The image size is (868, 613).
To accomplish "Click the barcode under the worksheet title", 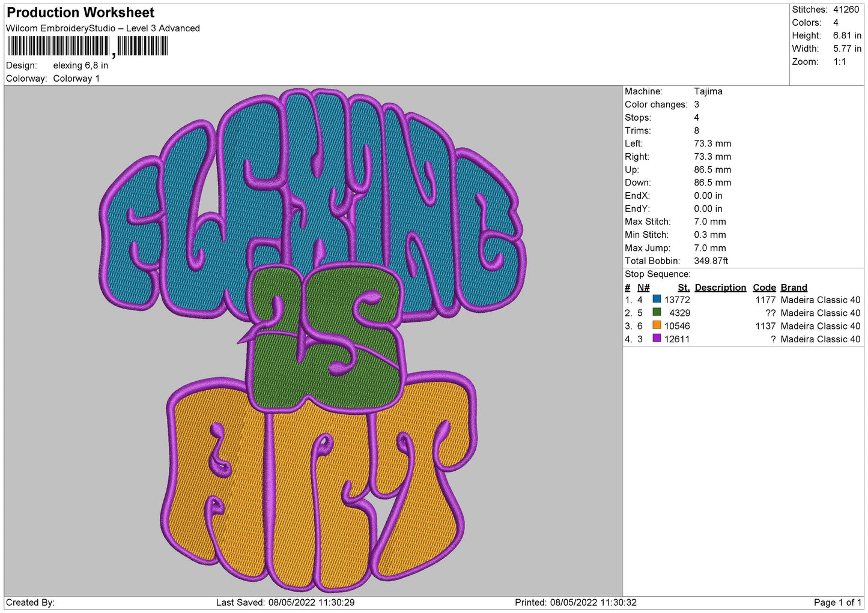I will click(x=88, y=46).
